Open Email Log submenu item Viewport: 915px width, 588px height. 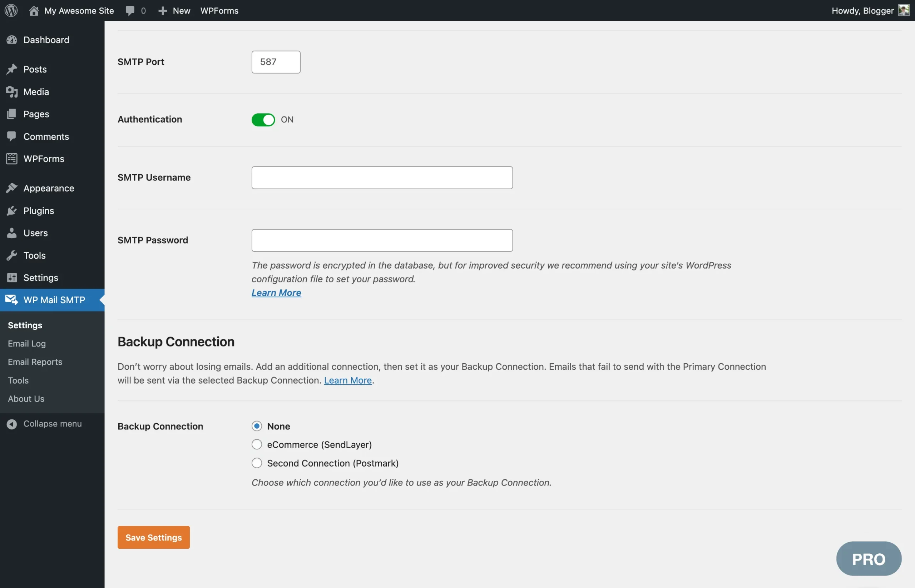[x=27, y=343]
